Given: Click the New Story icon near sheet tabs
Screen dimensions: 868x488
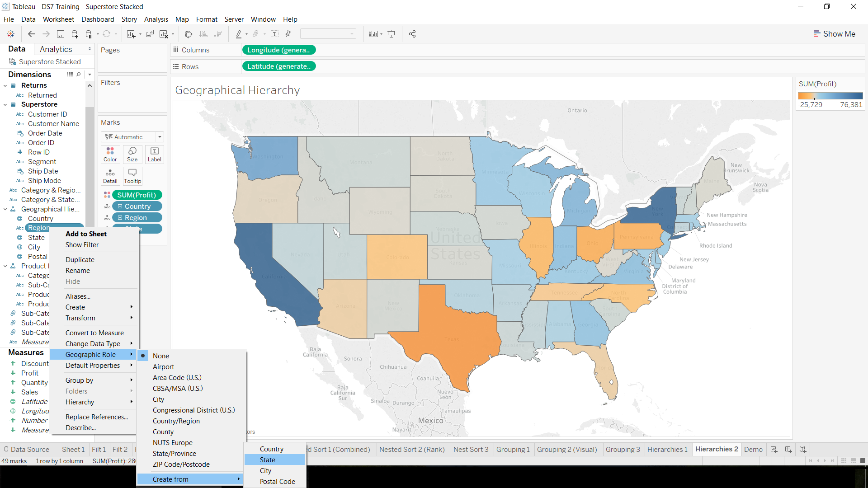Looking at the screenshot, I should [x=803, y=449].
